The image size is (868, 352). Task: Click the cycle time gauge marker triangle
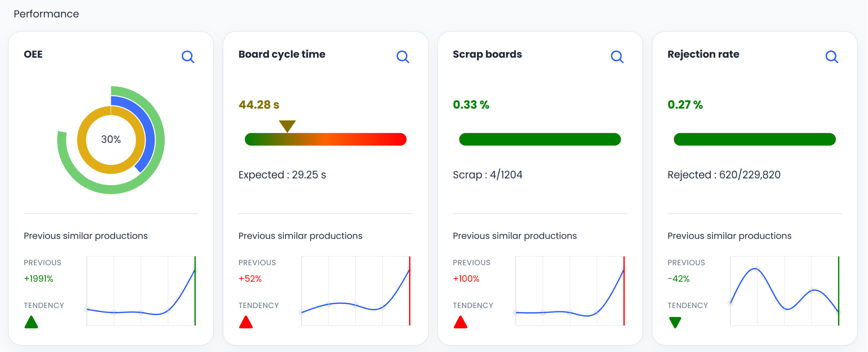click(287, 126)
